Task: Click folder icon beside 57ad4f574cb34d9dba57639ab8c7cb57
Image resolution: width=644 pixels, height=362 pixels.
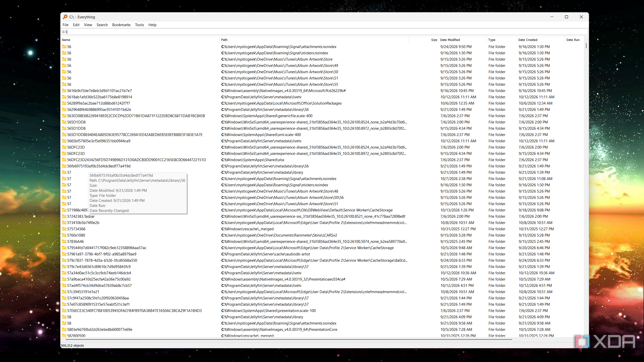Action: pyautogui.click(x=64, y=285)
